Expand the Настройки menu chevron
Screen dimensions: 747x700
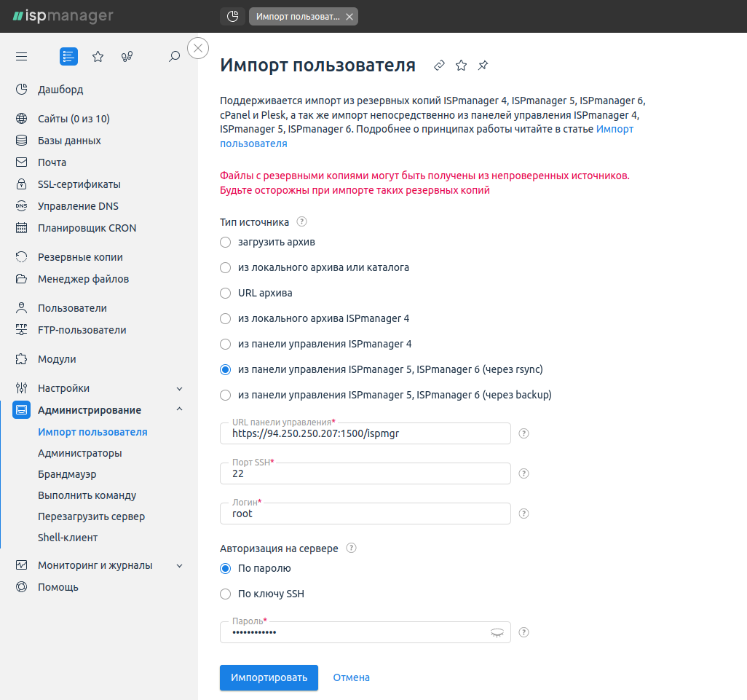[x=180, y=389]
